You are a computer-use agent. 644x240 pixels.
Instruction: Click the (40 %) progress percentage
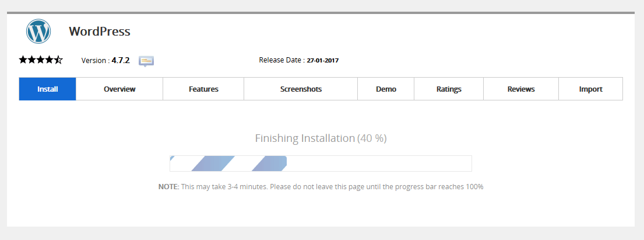[x=372, y=138]
